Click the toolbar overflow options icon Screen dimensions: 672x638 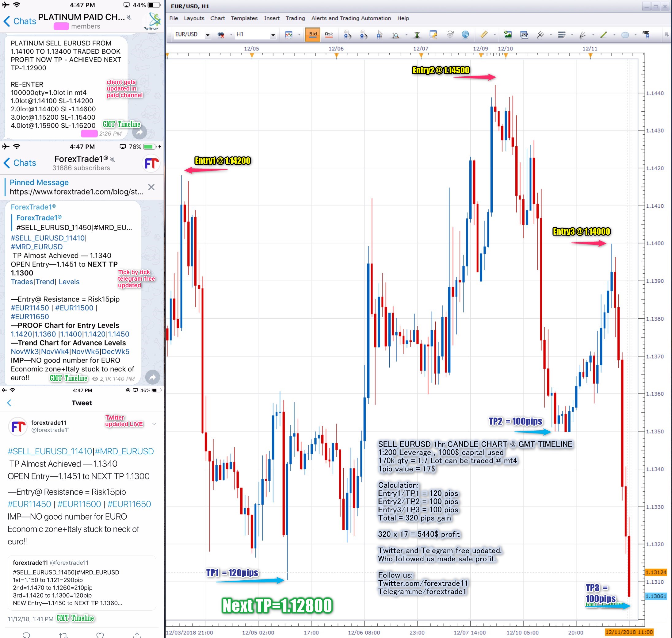tap(666, 35)
